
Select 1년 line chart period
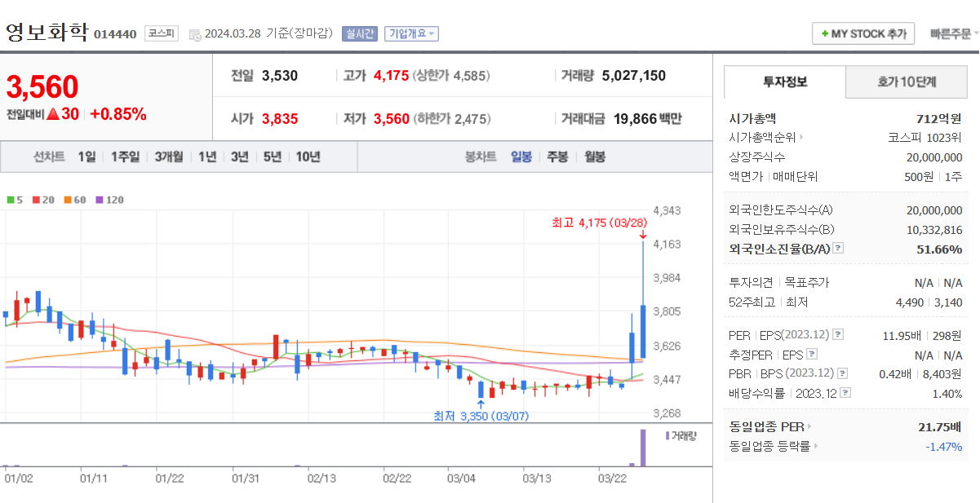(207, 157)
